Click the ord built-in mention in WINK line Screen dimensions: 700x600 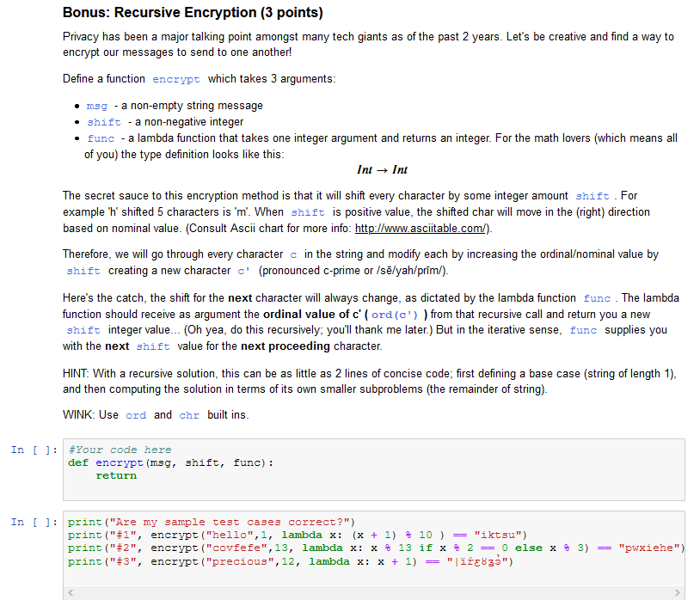(x=137, y=414)
